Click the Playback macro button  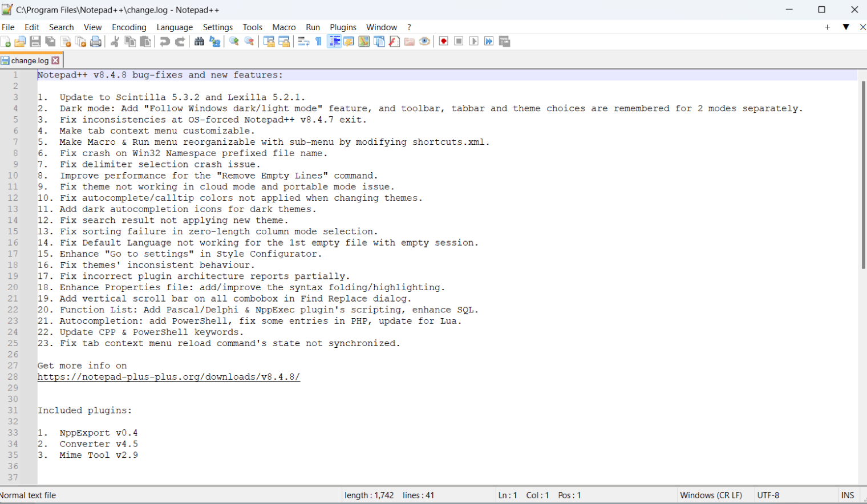(474, 42)
